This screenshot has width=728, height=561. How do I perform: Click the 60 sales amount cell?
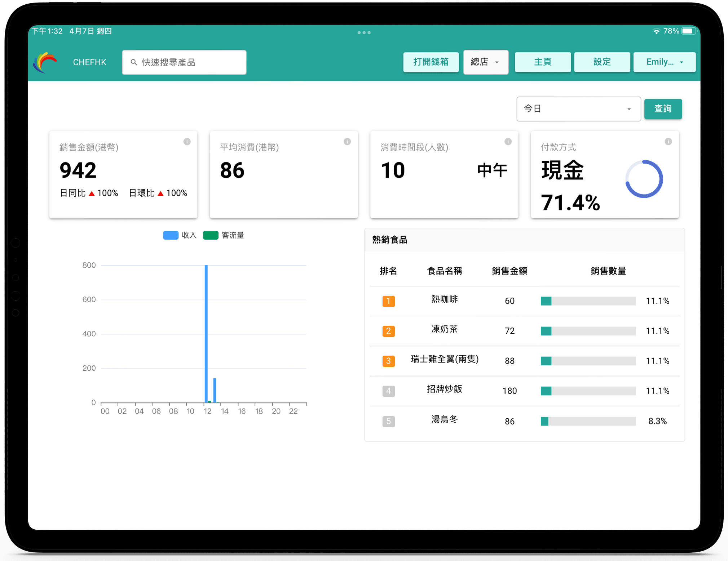(x=509, y=301)
